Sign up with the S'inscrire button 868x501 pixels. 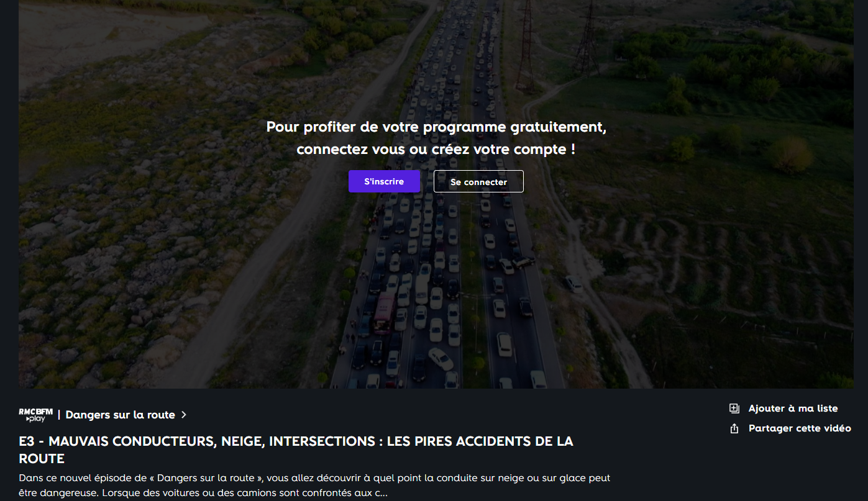(384, 181)
